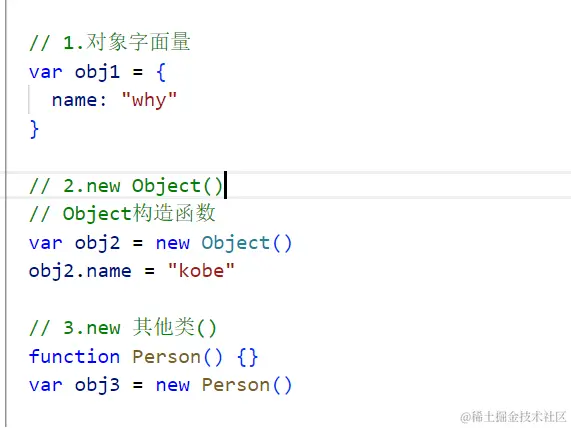Click the comment '// Object构造函数'
Viewport: 571px width, 428px height.
tap(122, 214)
